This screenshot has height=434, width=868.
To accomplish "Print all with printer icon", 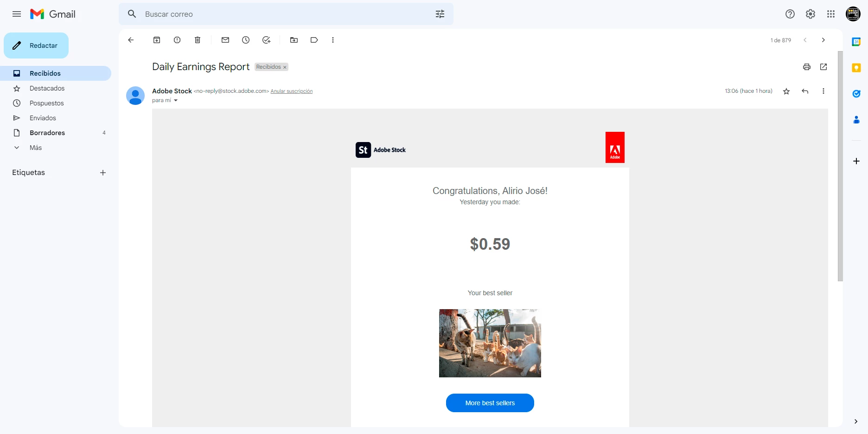I will (x=807, y=67).
